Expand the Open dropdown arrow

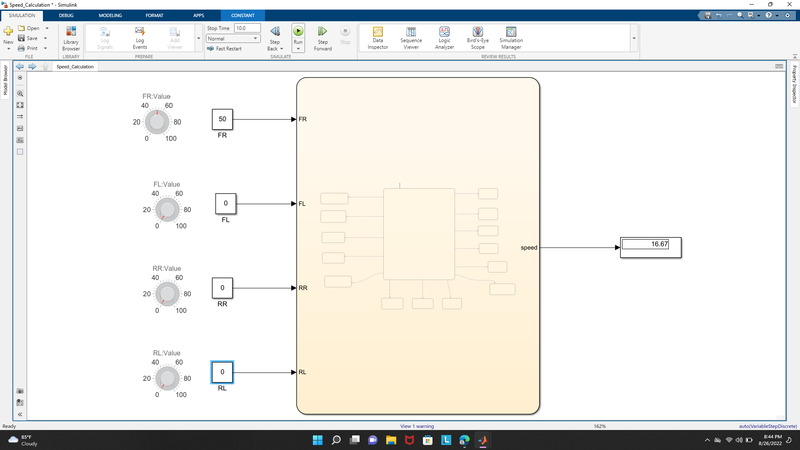[x=47, y=28]
